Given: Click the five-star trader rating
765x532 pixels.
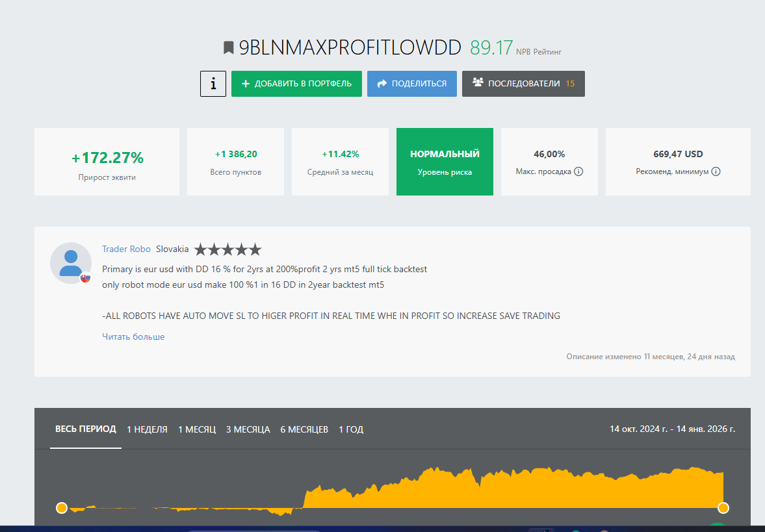Looking at the screenshot, I should click(227, 249).
